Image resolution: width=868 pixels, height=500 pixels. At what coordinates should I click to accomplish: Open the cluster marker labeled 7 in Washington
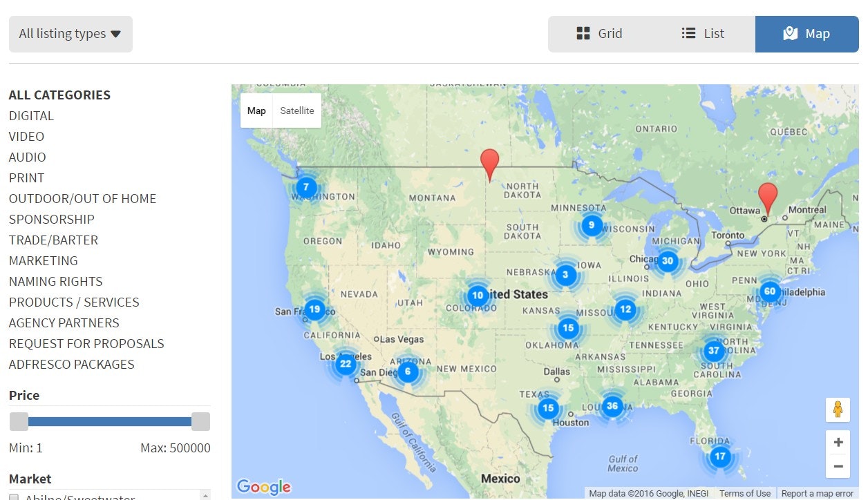pyautogui.click(x=306, y=187)
